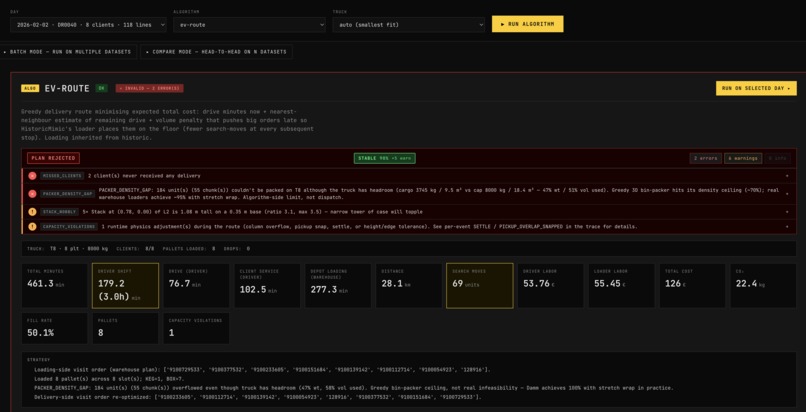The width and height of the screenshot is (806, 412).
Task: Click the Total Minutes 461.3 card
Action: (54, 286)
